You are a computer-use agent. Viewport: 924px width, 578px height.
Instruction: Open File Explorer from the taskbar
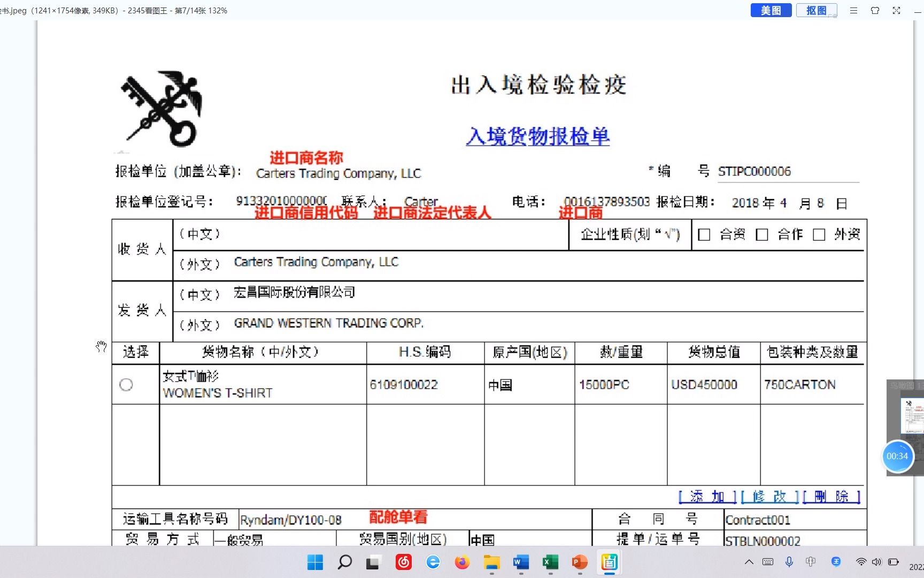(x=491, y=562)
